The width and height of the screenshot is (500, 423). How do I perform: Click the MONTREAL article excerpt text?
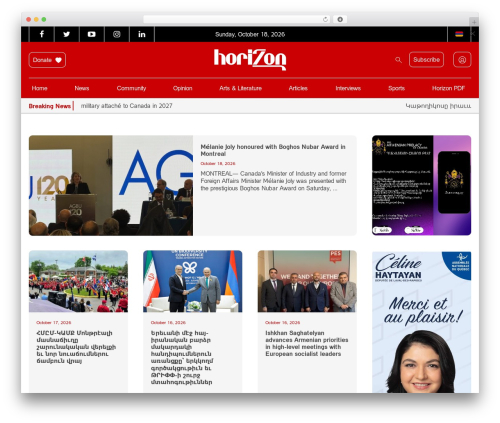pyautogui.click(x=273, y=181)
